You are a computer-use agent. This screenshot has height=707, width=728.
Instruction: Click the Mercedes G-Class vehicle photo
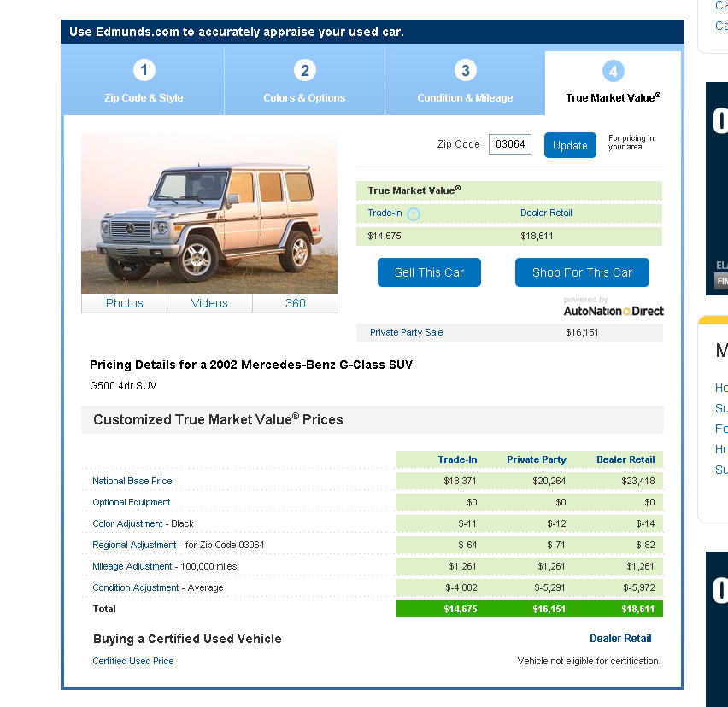209,213
